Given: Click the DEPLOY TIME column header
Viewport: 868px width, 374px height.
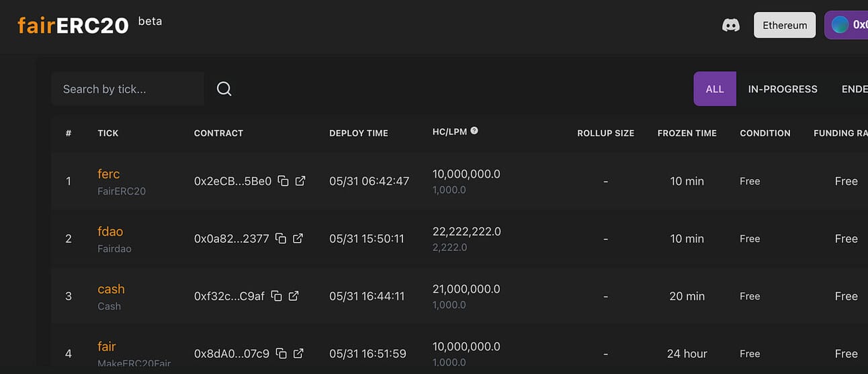Looking at the screenshot, I should [x=359, y=133].
